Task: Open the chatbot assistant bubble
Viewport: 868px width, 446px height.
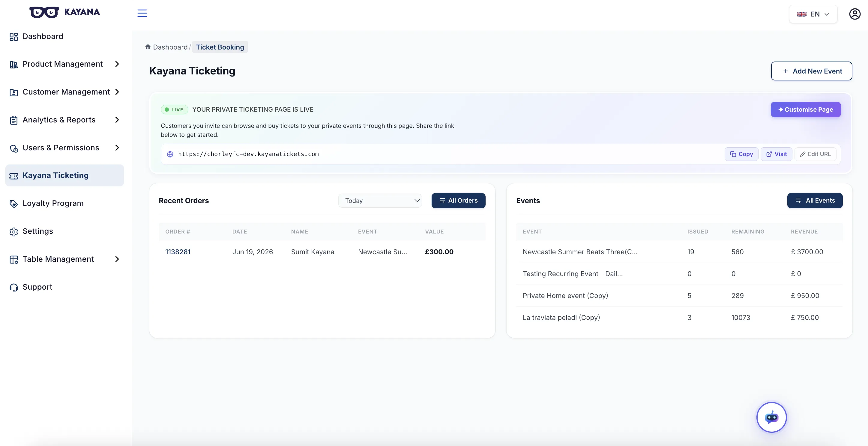Action: pos(771,417)
